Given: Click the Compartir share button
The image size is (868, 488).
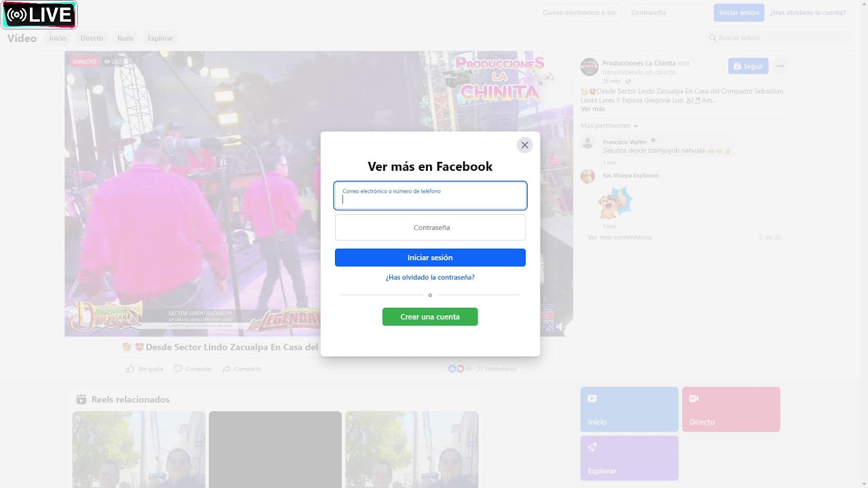Looking at the screenshot, I should pos(242,369).
